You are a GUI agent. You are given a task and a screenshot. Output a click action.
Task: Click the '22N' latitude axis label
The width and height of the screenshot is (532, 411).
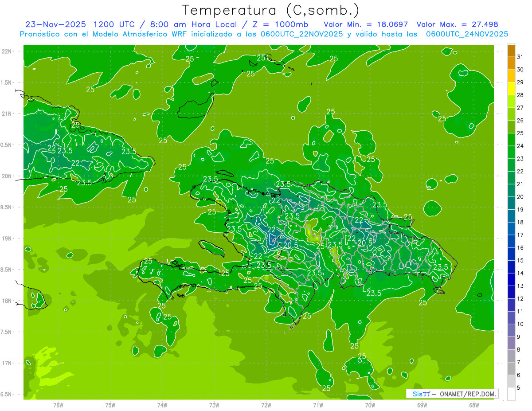(x=7, y=51)
